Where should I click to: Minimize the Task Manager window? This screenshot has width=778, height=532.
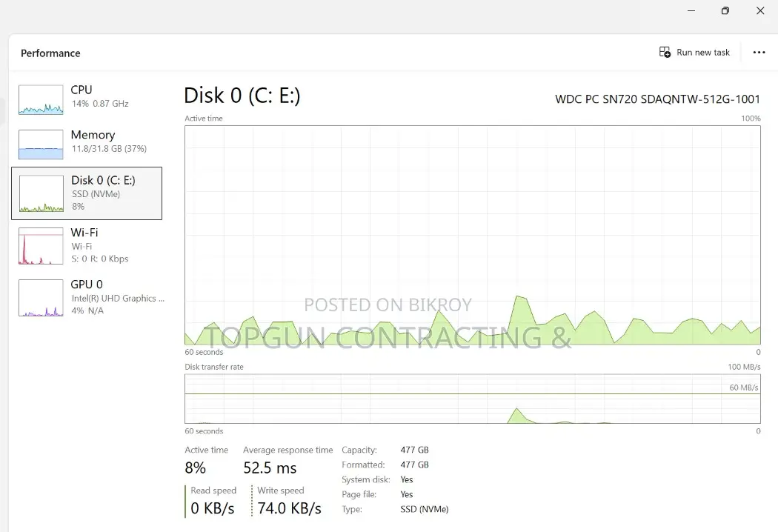(691, 10)
